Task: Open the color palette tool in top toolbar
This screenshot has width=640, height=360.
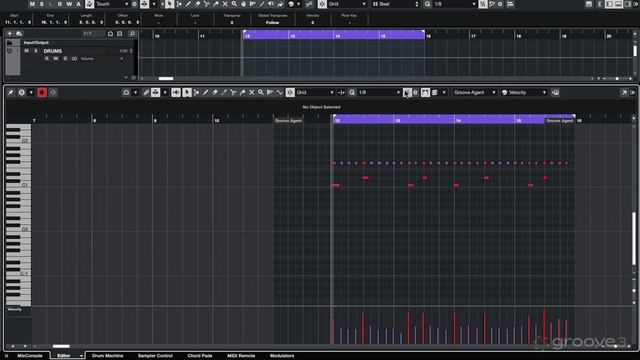Action: [x=291, y=4]
